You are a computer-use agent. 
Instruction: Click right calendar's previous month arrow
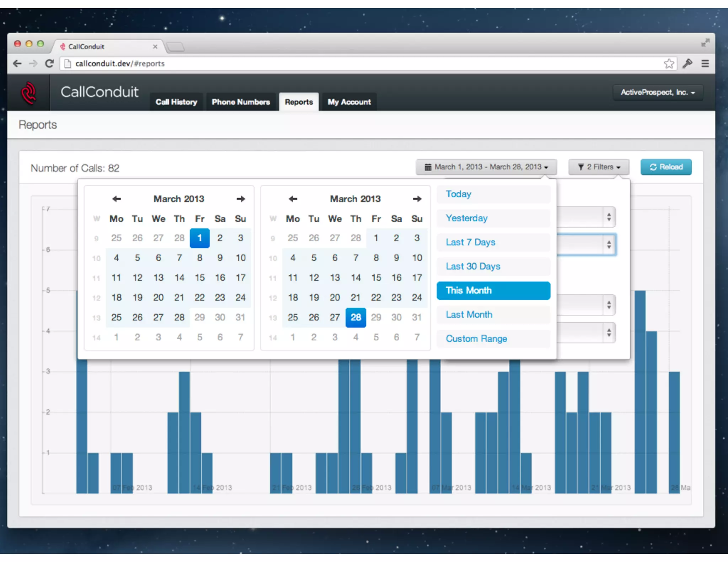pos(293,199)
